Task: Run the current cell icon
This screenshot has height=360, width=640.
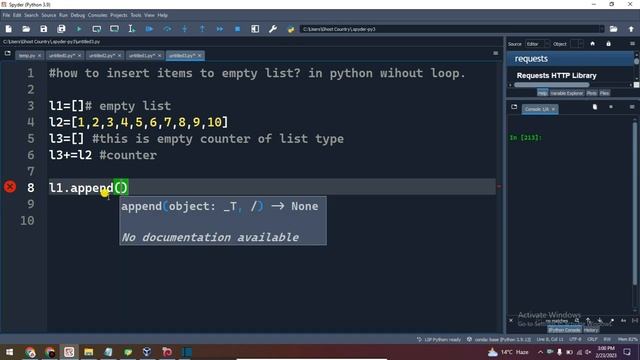Action: [97, 29]
